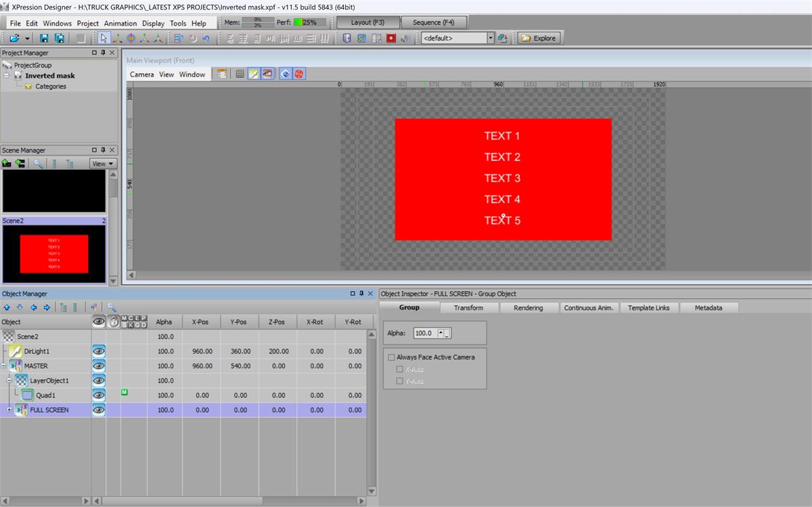
Task: Toggle the grid icon in viewport toolbar
Action: (x=240, y=74)
